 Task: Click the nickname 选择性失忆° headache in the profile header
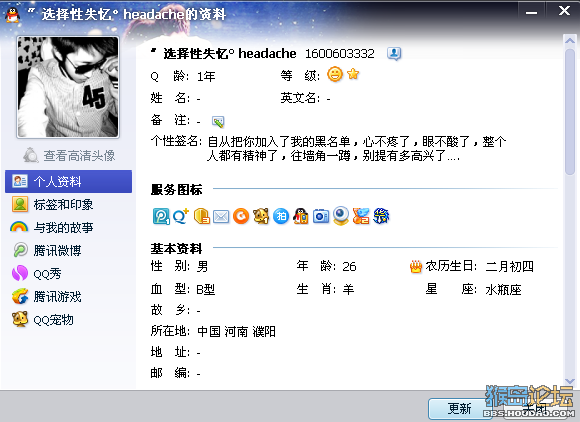point(224,54)
